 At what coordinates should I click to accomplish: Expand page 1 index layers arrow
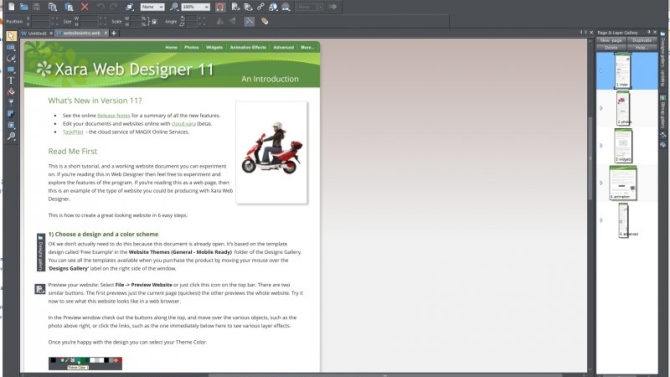601,71
